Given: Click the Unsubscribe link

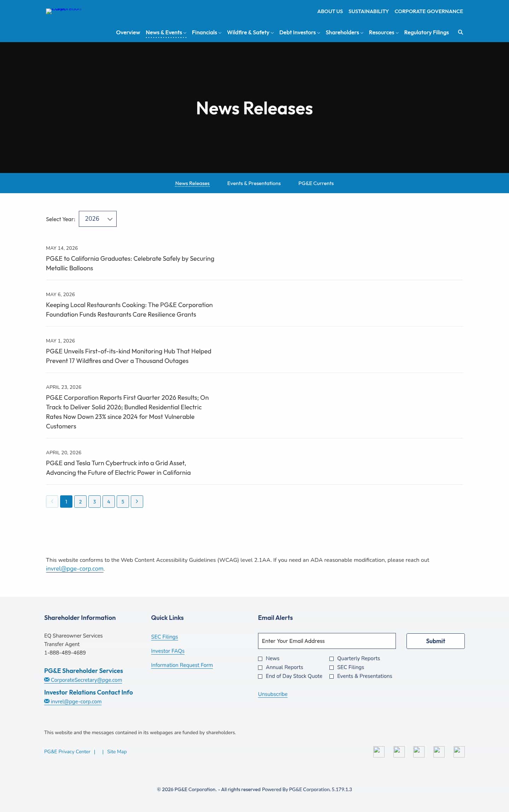Looking at the screenshot, I should [x=273, y=694].
